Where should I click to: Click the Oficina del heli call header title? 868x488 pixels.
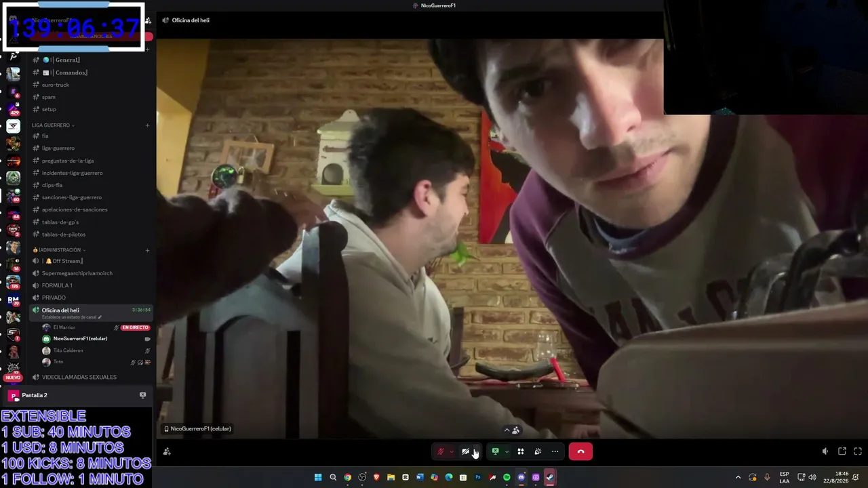pyautogui.click(x=191, y=20)
